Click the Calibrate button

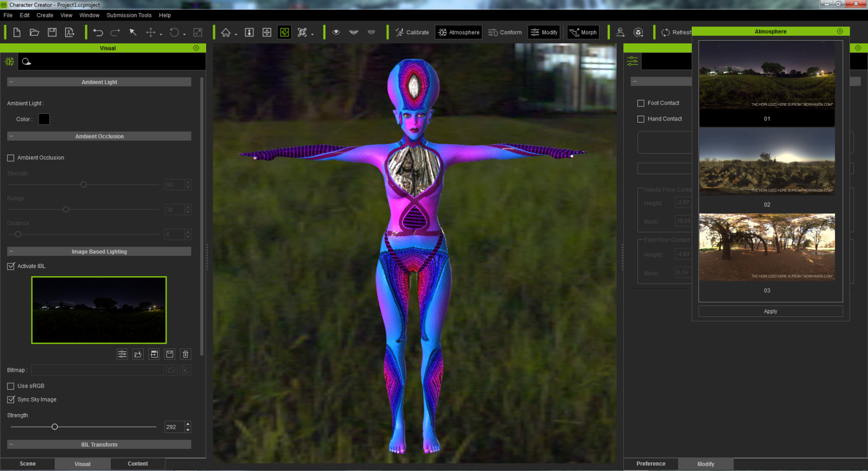pyautogui.click(x=412, y=33)
